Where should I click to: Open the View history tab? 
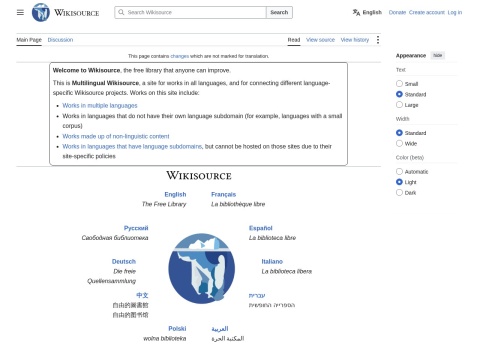coord(355,40)
